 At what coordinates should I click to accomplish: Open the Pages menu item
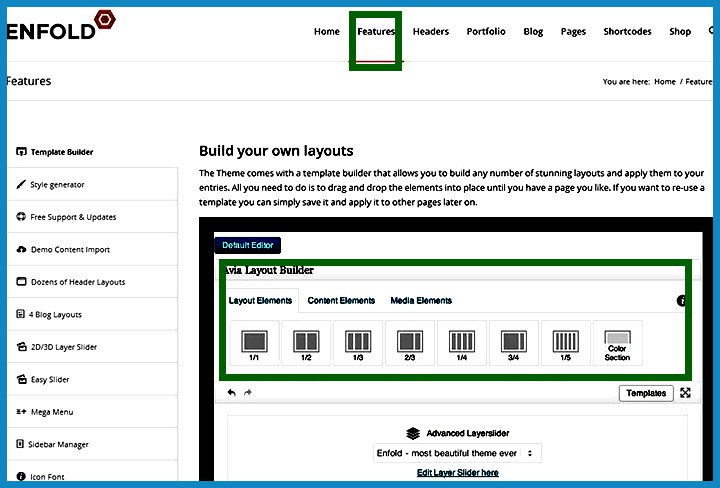[x=573, y=32]
